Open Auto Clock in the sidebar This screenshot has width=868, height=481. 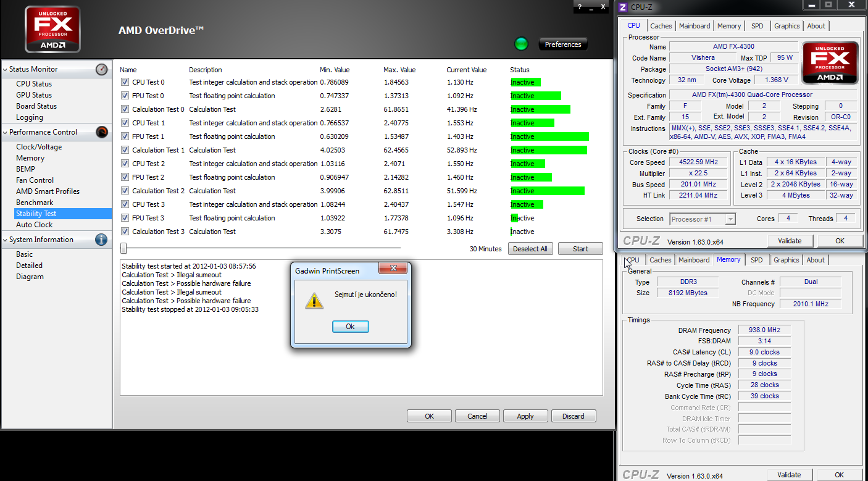35,225
